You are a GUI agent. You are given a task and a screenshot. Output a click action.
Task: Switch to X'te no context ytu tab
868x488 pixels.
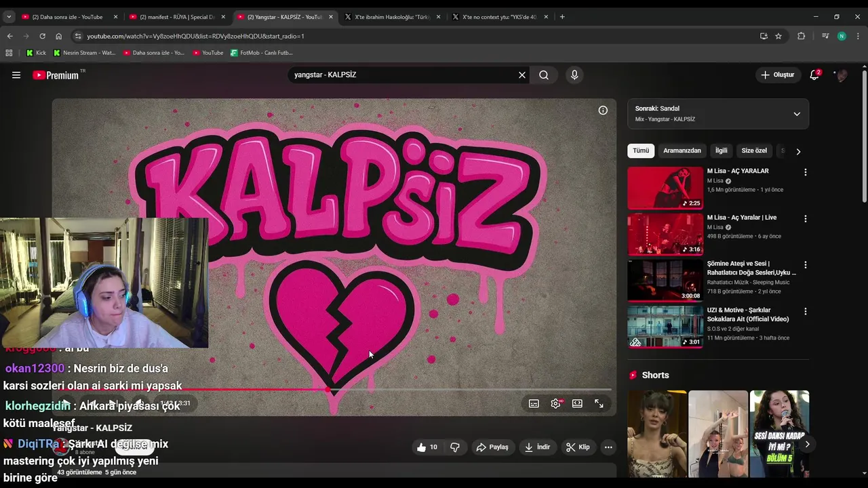(500, 17)
